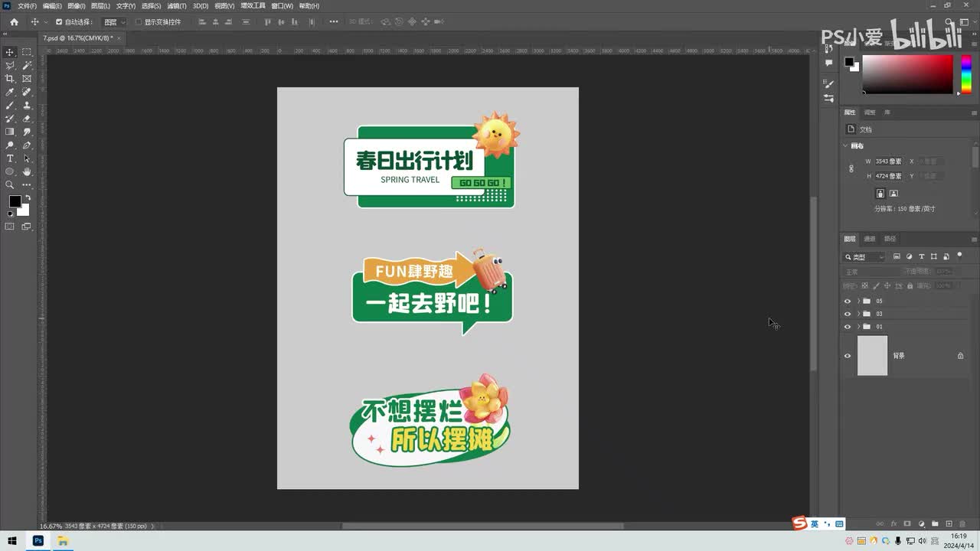Select the Magic Wand tool
Screen dimensions: 980x551
[27, 66]
